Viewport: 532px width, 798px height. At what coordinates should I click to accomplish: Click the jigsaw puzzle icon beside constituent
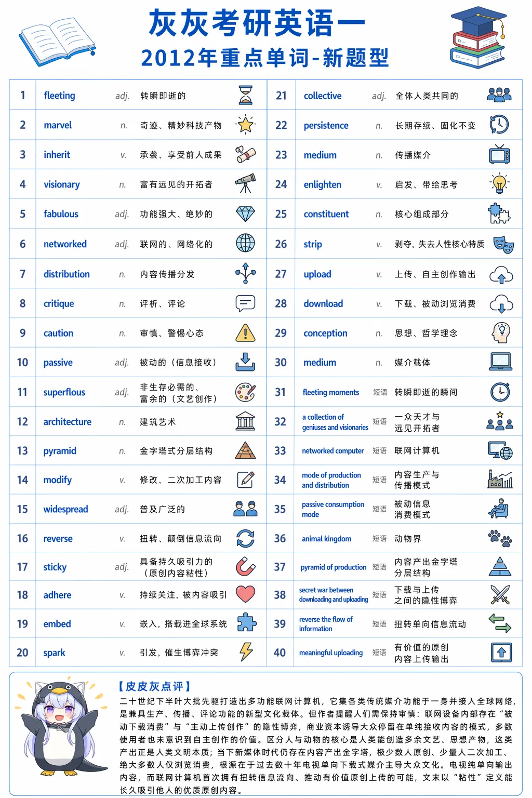coord(499,214)
